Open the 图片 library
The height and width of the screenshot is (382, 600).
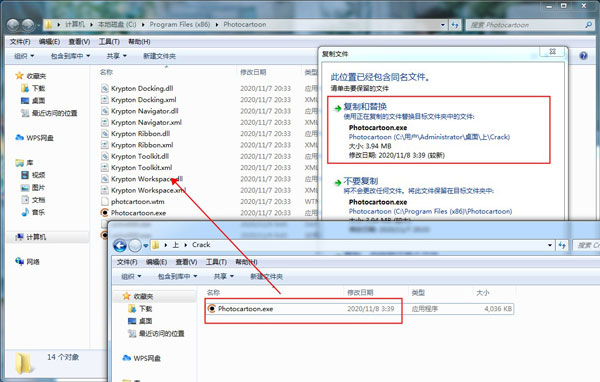pos(33,188)
